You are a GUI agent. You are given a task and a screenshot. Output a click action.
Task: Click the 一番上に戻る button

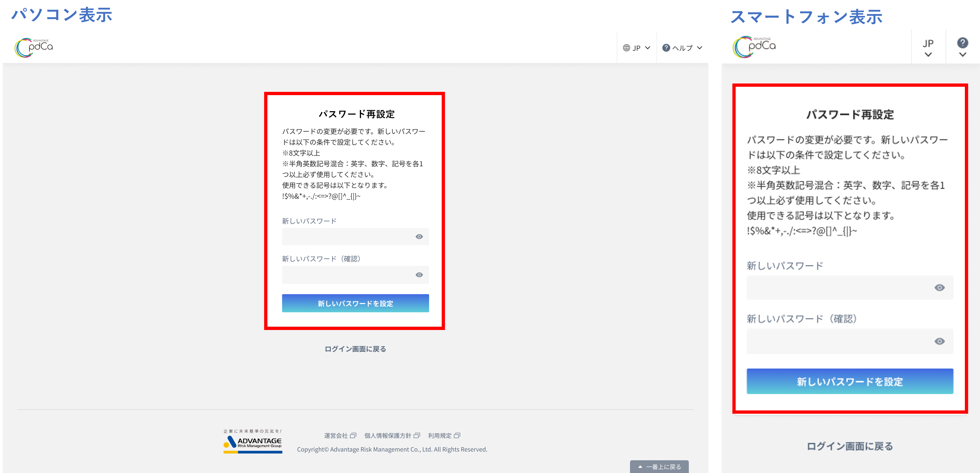[x=659, y=466]
